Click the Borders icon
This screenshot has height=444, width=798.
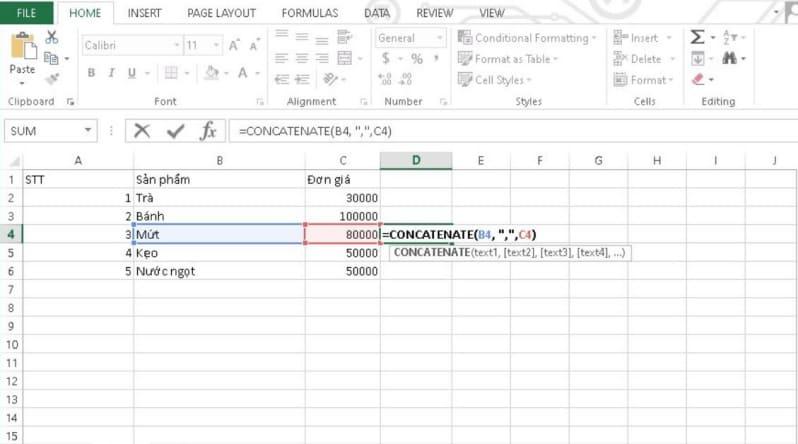click(x=172, y=73)
